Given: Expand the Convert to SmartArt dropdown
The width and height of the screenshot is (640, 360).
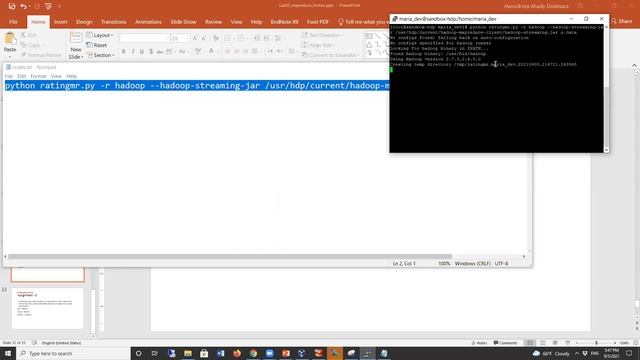Looking at the screenshot, I should (331, 55).
